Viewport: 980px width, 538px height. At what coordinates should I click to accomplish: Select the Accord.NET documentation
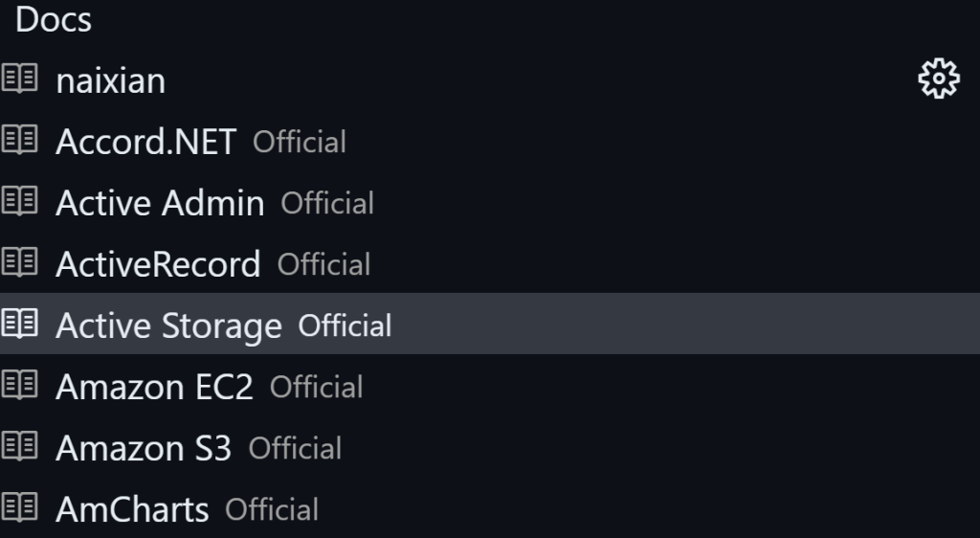(x=145, y=142)
